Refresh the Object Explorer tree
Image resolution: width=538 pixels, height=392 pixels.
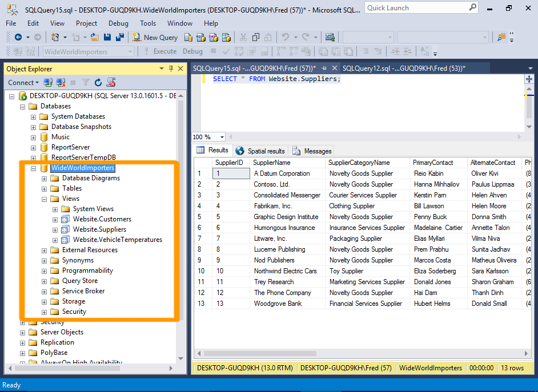[98, 83]
